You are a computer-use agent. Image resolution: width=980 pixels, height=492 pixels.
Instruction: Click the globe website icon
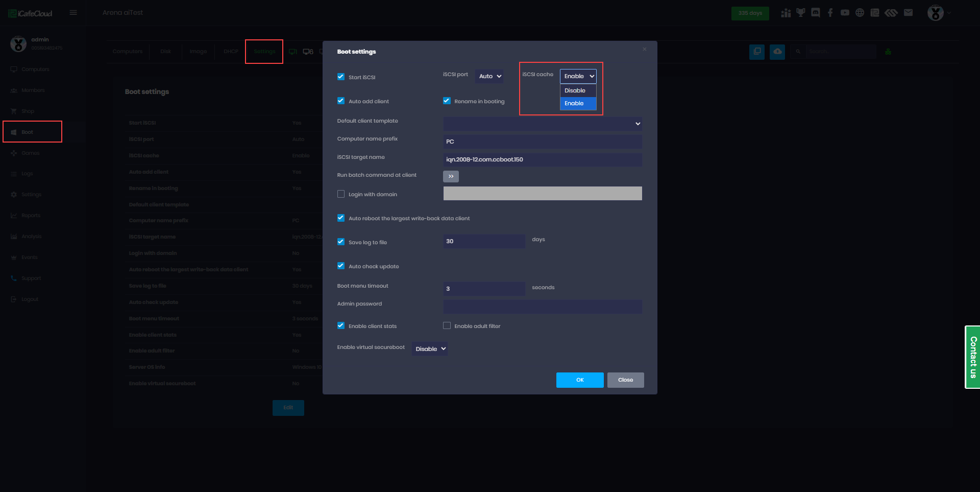(x=860, y=13)
